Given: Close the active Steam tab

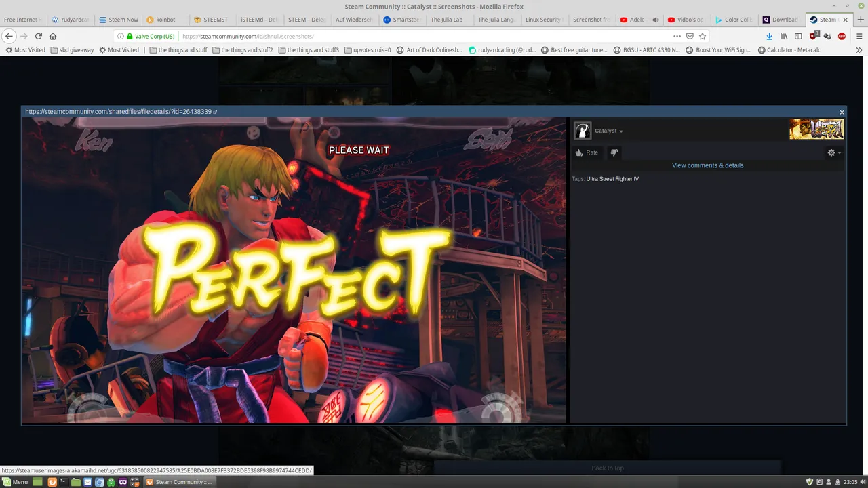Looking at the screenshot, I should (844, 20).
